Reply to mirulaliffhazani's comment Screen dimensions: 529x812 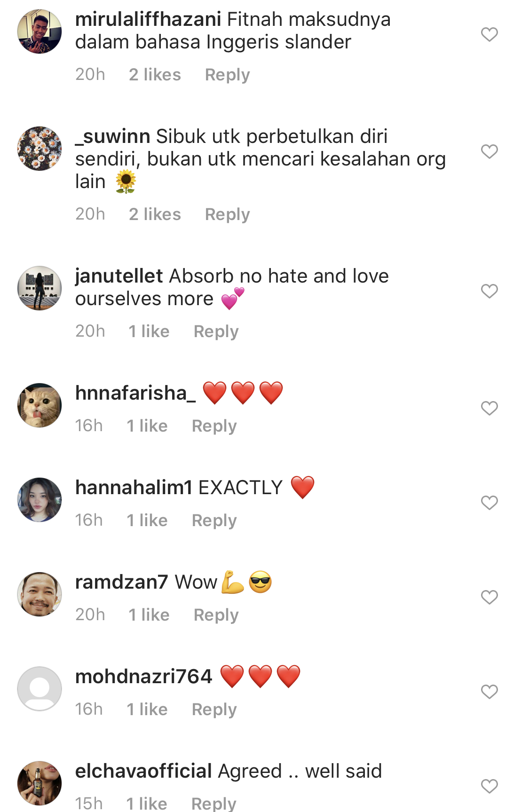(x=227, y=75)
